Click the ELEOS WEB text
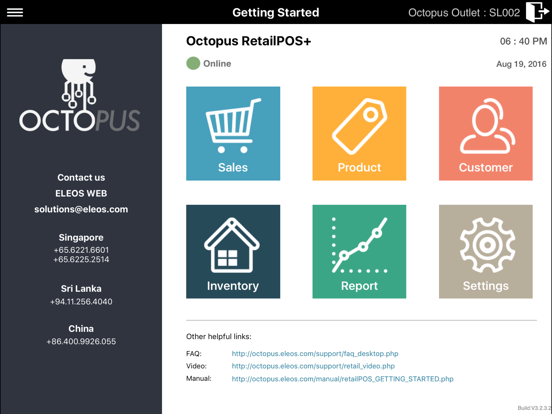This screenshot has height=414, width=552. (81, 193)
